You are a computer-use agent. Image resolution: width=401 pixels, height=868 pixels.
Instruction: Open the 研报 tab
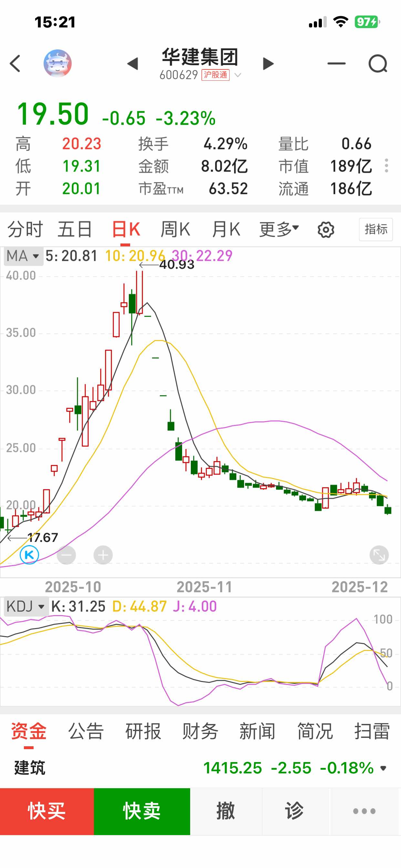pos(143,731)
